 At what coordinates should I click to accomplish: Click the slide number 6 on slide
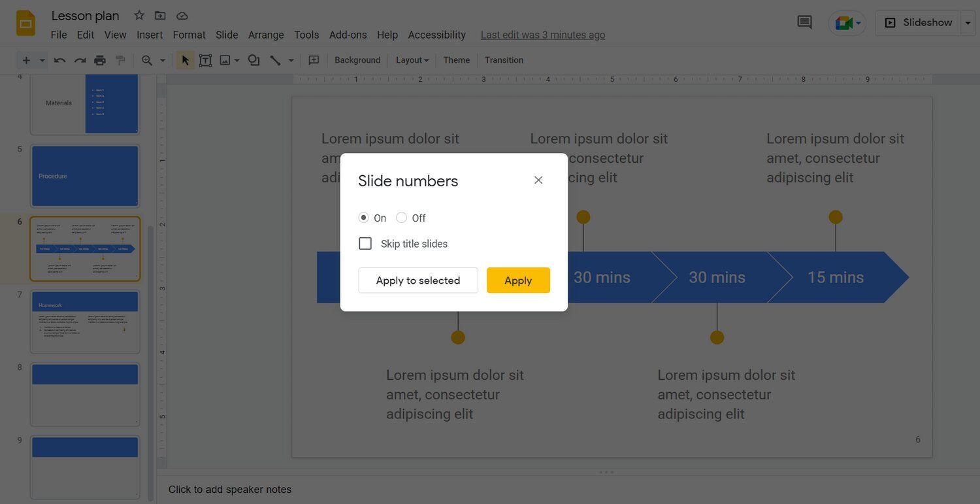[918, 439]
